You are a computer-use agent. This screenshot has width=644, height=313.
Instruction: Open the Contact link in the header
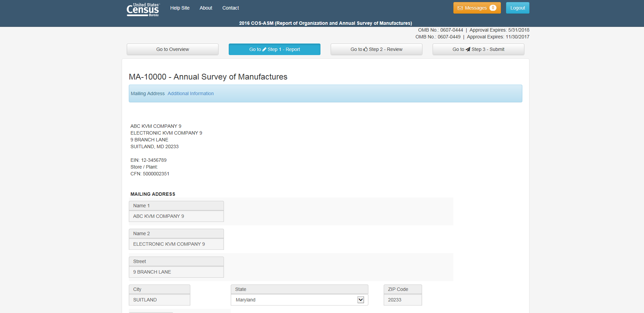(x=230, y=8)
